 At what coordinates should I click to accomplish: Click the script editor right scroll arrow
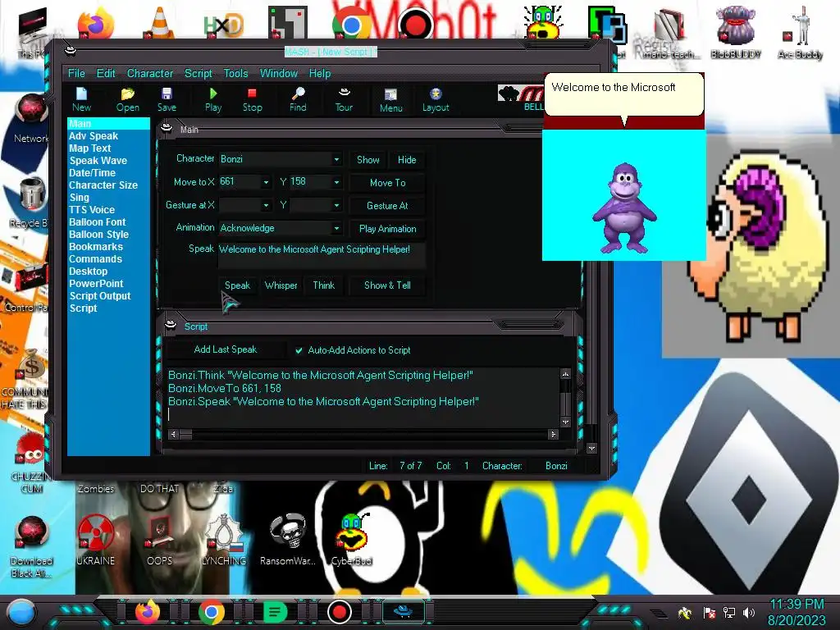553,435
